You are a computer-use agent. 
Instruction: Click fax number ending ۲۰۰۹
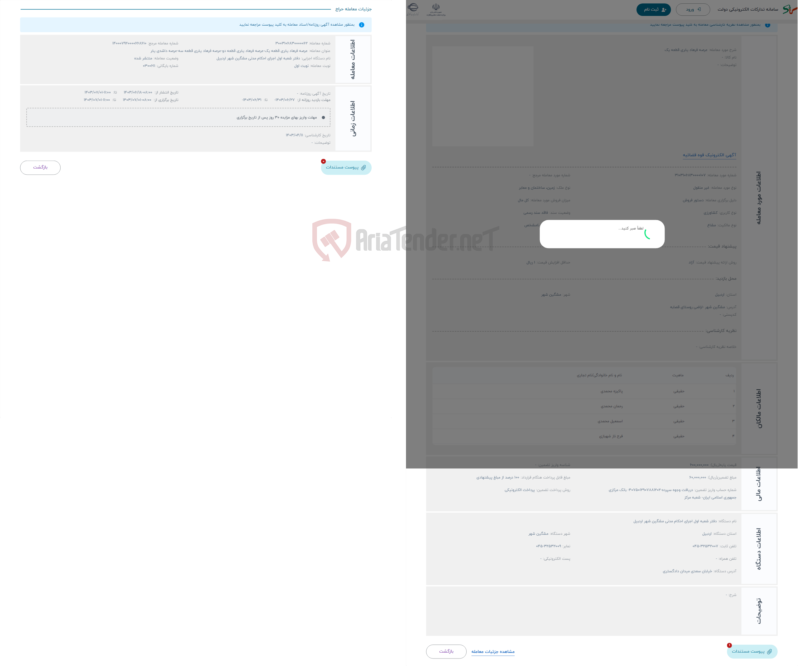tap(548, 546)
